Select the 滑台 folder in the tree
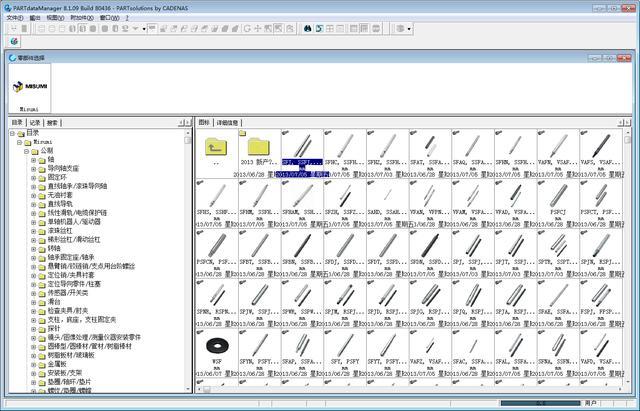The height and width of the screenshot is (411, 640). [54, 300]
